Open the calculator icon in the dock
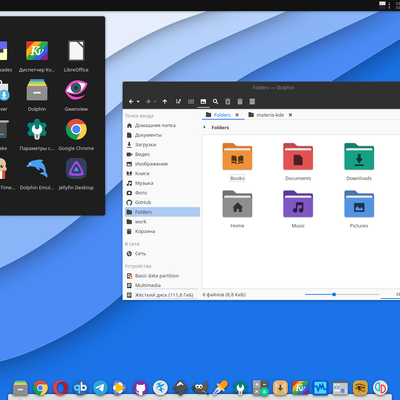The image size is (400, 400). (260, 388)
